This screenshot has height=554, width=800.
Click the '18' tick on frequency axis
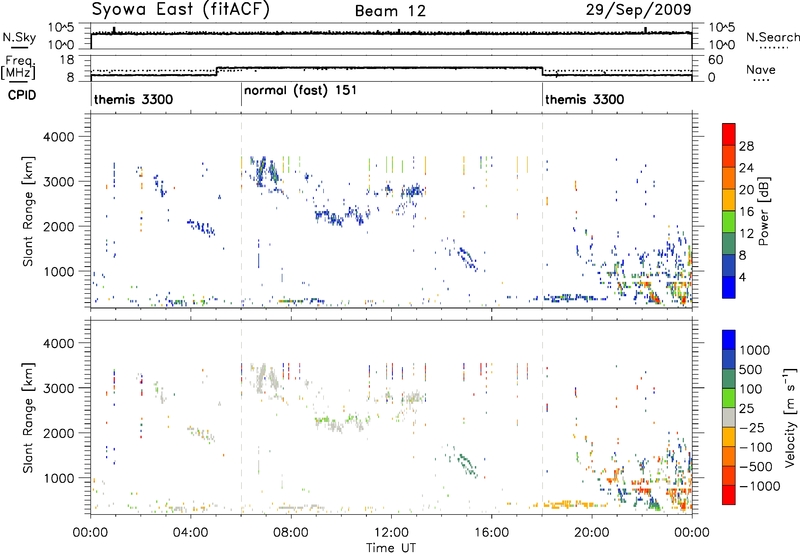pyautogui.click(x=66, y=59)
